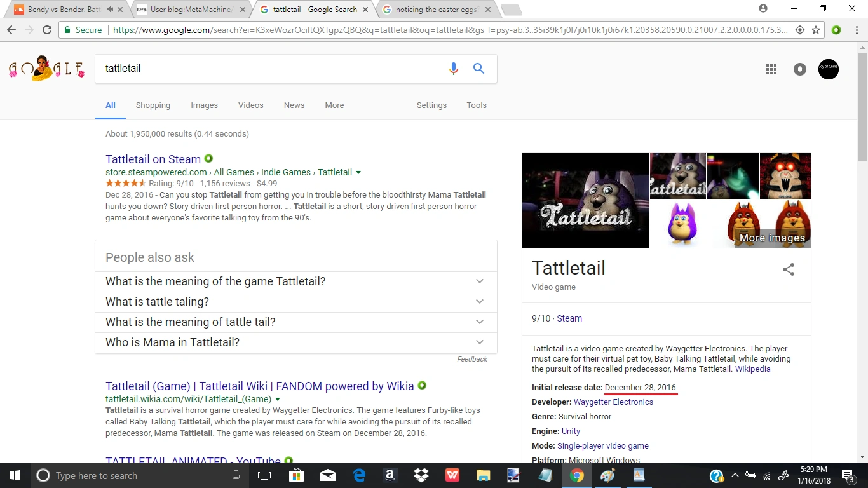Open the More search filter menu
Image resolution: width=868 pixels, height=488 pixels.
pos(334,105)
